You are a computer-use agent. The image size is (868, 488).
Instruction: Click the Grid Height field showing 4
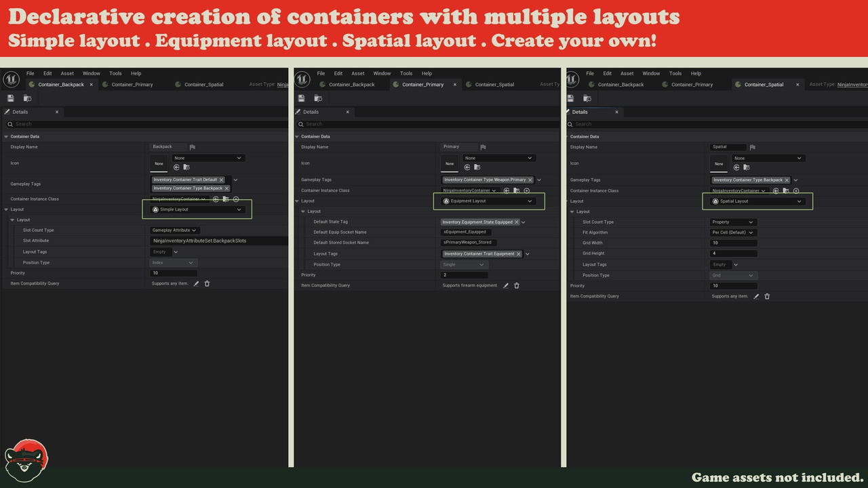733,254
